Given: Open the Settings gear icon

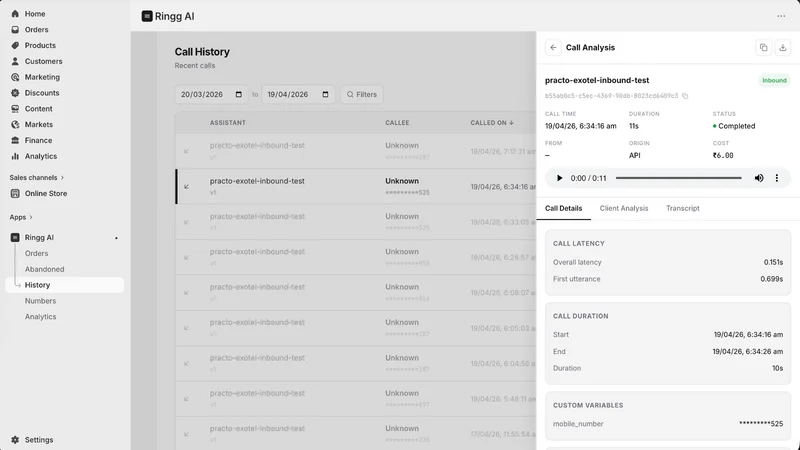Looking at the screenshot, I should [x=15, y=440].
